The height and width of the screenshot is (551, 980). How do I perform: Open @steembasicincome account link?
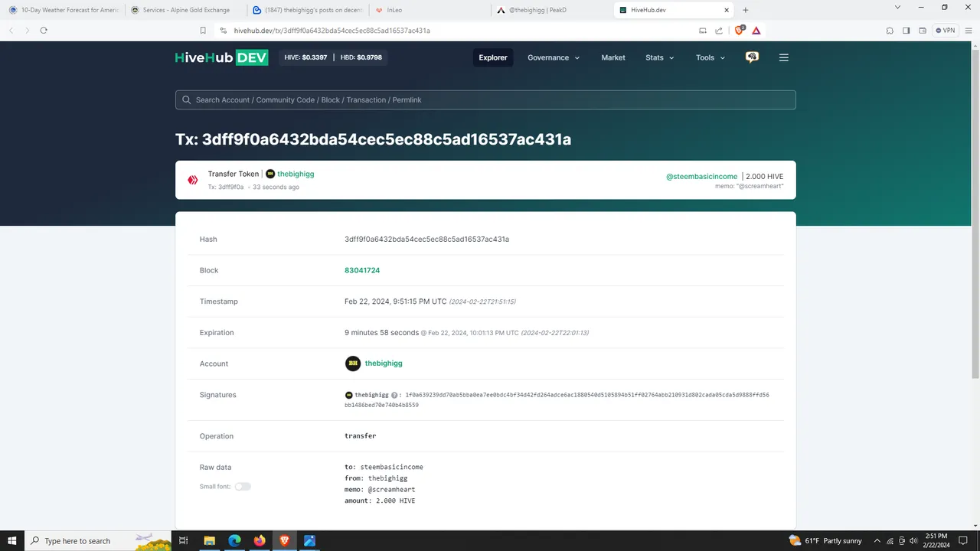tap(701, 176)
